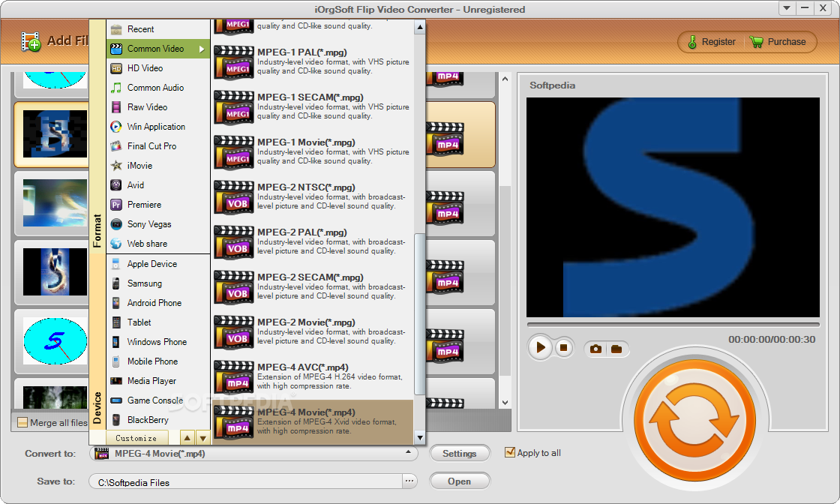Screen dimensions: 840x504
Task: Select the Common Video category
Action: click(158, 49)
